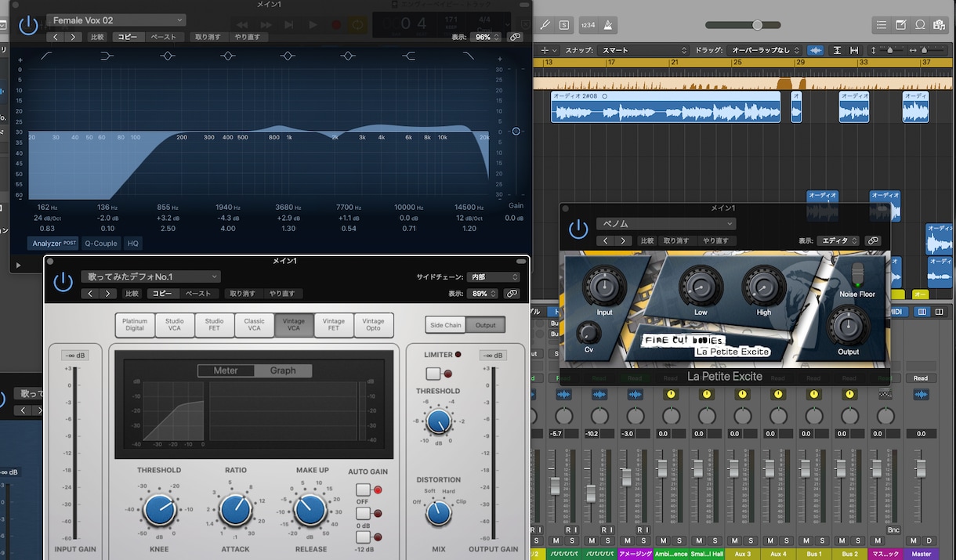Toggle waveform zoom button in tracks toolbar
Image resolution: width=956 pixels, height=560 pixels.
816,50
